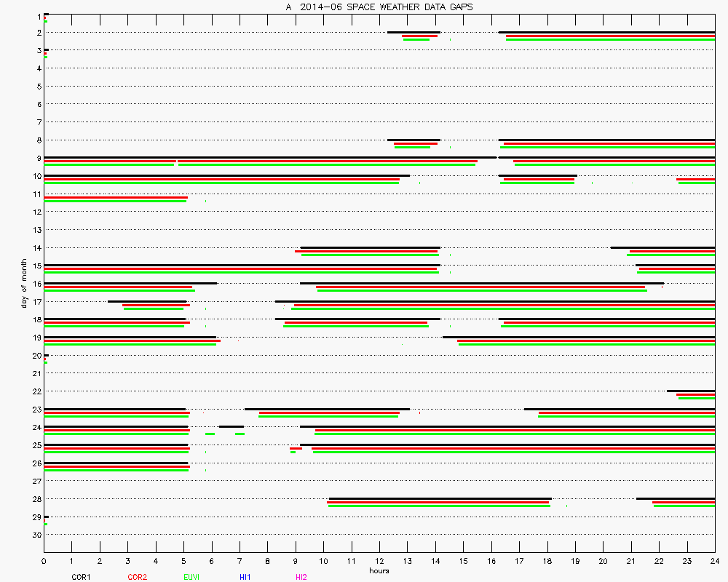The image size is (728, 582).
Task: Click the day 13 label on y-axis
Action: pyautogui.click(x=36, y=230)
